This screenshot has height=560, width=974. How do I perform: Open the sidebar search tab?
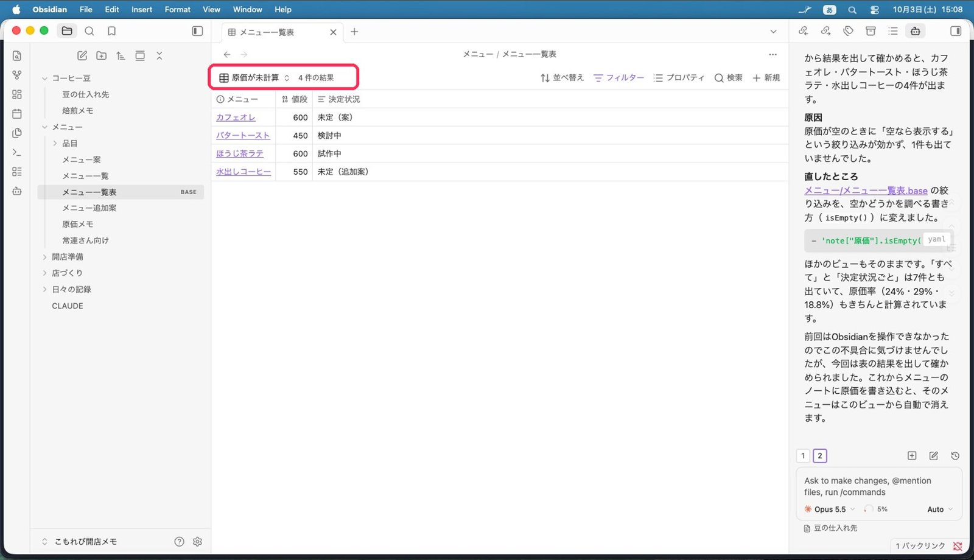point(89,31)
